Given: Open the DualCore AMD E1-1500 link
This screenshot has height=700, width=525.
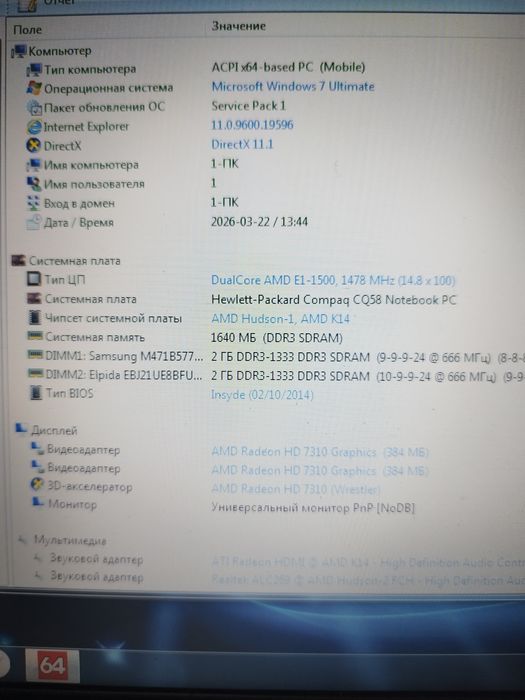Looking at the screenshot, I should point(333,280).
